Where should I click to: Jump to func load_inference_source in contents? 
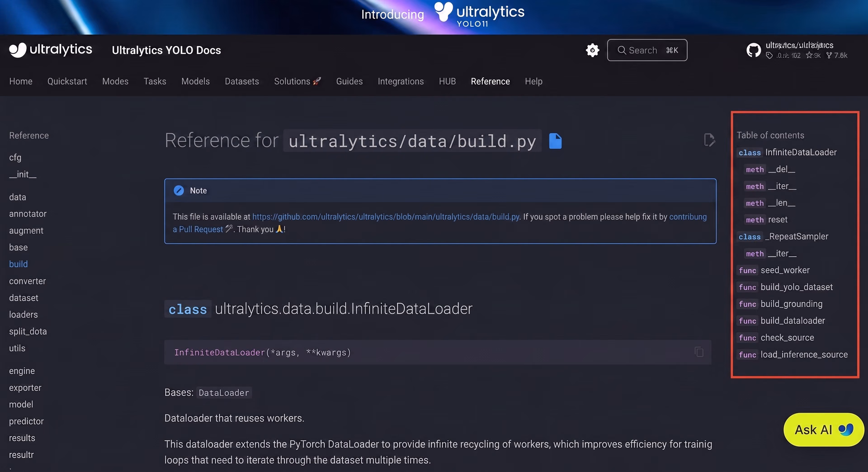pos(793,354)
